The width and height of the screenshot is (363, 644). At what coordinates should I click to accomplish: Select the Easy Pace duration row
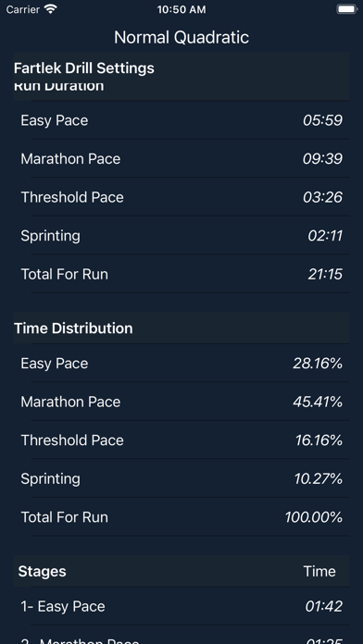181,120
